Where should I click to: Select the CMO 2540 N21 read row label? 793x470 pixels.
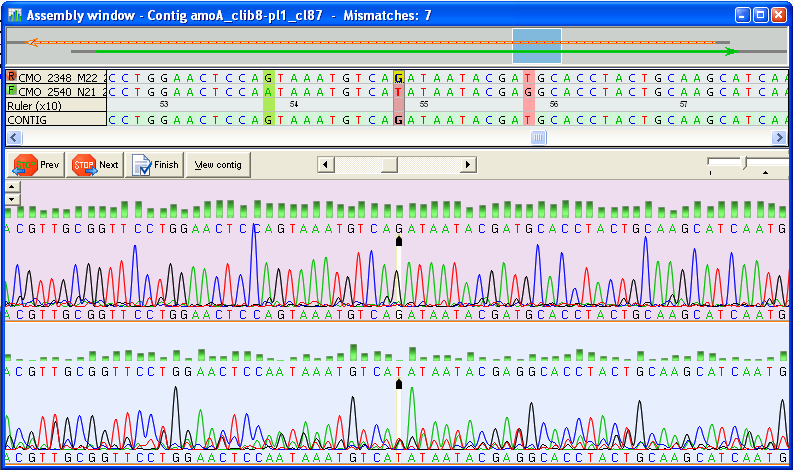click(56, 92)
